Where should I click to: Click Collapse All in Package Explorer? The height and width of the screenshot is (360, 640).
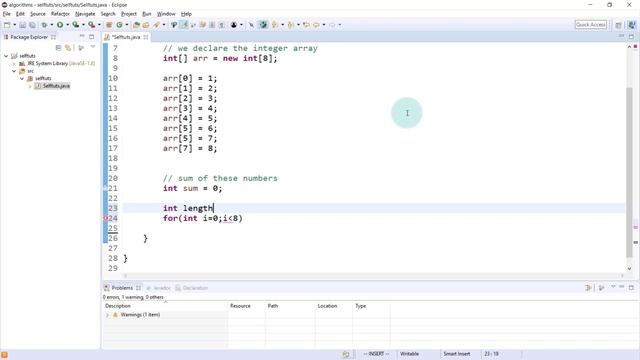coord(58,48)
